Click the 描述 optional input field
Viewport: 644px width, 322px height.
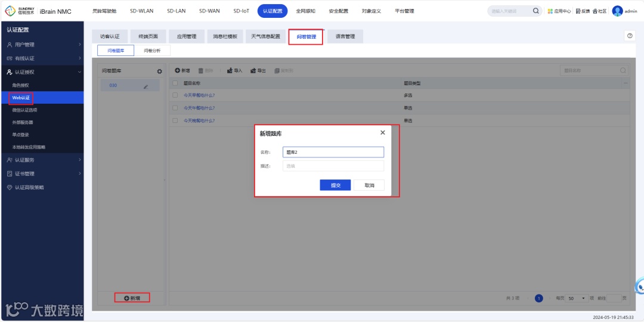tap(333, 166)
